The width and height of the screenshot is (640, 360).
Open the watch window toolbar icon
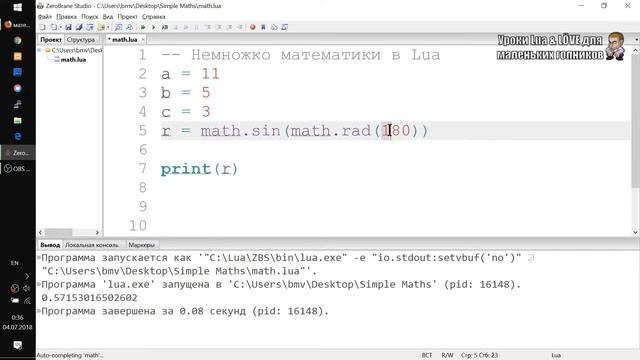click(x=285, y=27)
